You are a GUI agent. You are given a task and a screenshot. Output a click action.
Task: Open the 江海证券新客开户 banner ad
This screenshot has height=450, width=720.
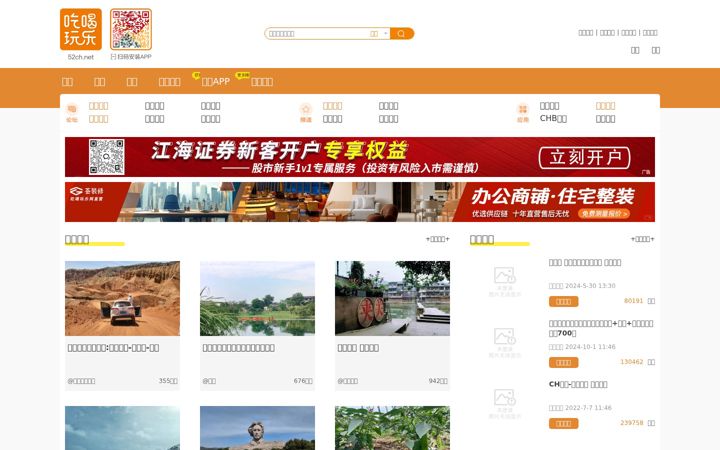tap(360, 157)
